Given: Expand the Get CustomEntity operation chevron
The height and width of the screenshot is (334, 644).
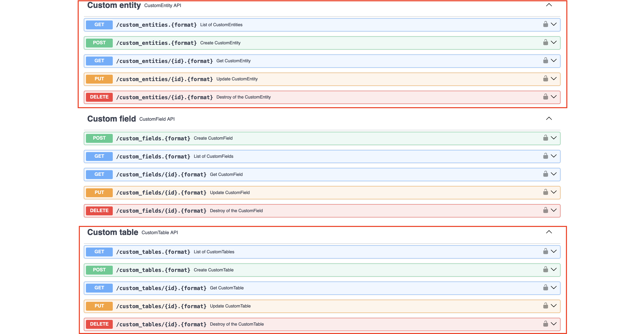Looking at the screenshot, I should (x=554, y=60).
